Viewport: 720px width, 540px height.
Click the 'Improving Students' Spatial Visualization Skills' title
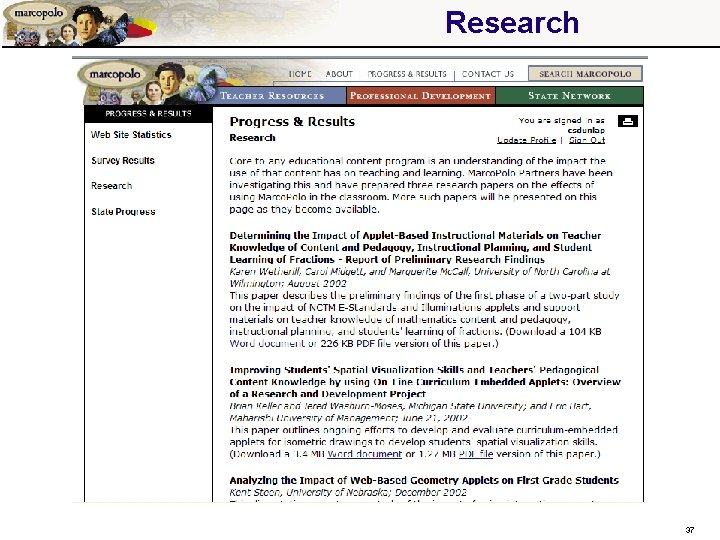(x=425, y=382)
